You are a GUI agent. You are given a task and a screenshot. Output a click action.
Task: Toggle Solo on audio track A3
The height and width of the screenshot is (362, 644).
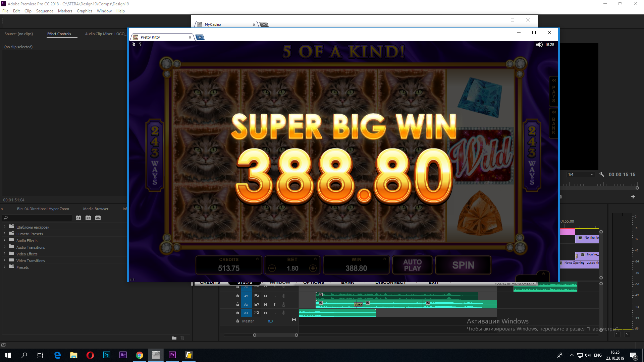point(274,304)
